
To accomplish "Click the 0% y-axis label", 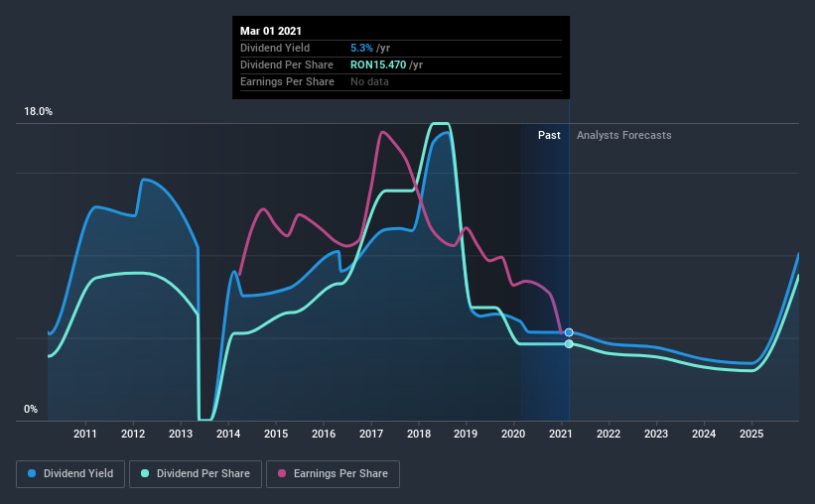I will 31,410.
